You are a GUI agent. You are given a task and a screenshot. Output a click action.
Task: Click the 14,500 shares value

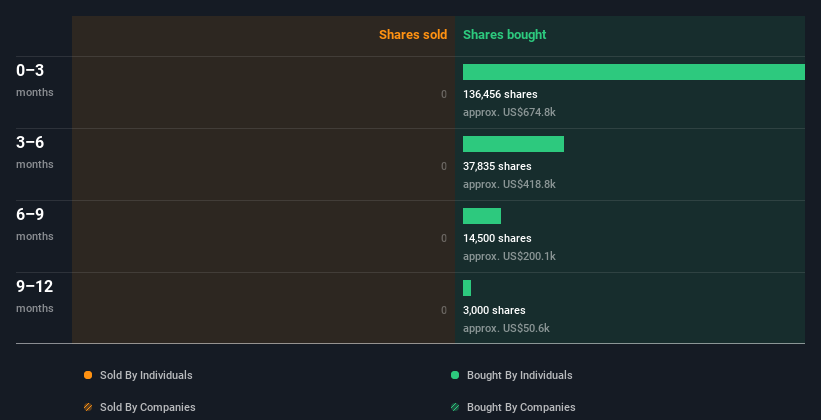[497, 238]
